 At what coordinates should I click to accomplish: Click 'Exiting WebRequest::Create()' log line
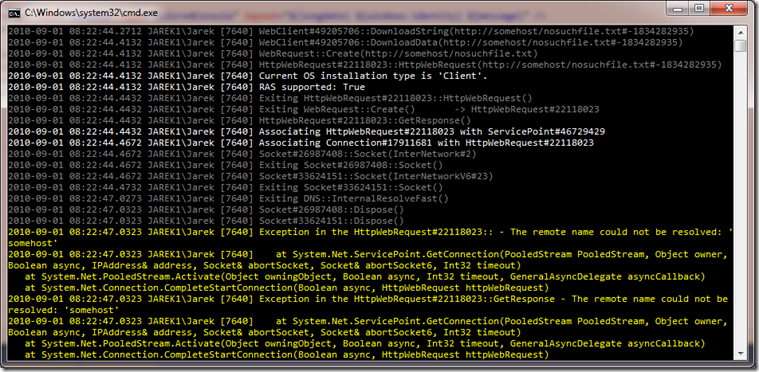[304, 109]
